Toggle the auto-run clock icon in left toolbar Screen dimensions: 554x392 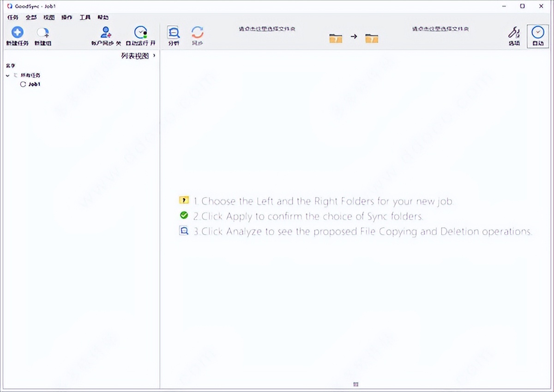141,32
